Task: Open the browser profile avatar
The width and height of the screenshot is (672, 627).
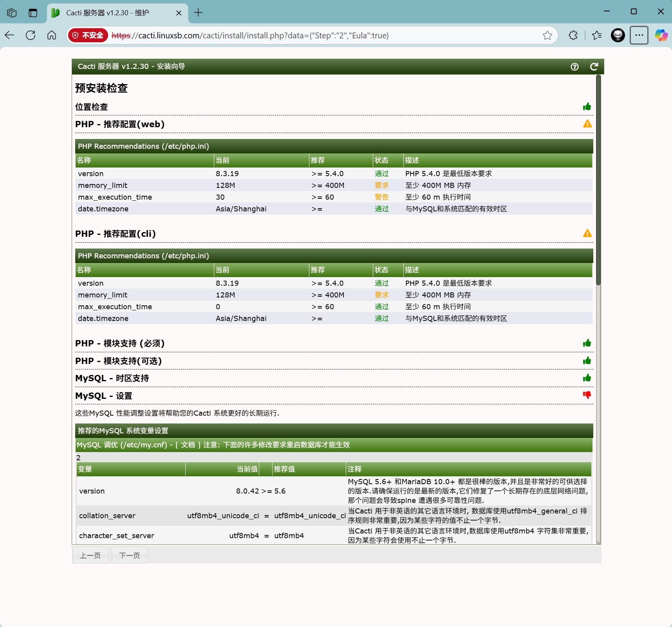Action: [618, 35]
